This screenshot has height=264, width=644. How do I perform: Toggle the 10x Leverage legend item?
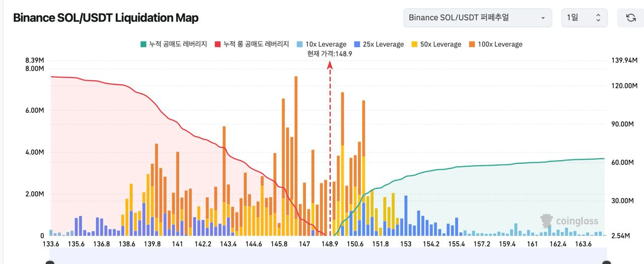click(x=321, y=44)
